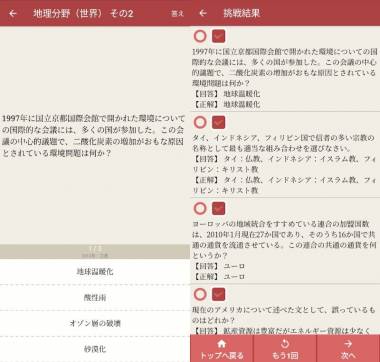The height and width of the screenshot is (362, 380).
Task: Toggle checkbox for the アメリカ question
Action: (x=219, y=294)
